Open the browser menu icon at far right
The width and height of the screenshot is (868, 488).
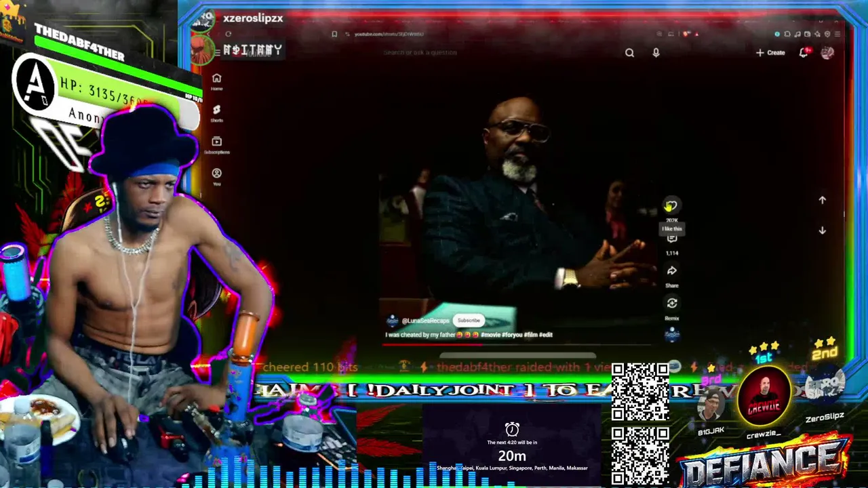837,34
